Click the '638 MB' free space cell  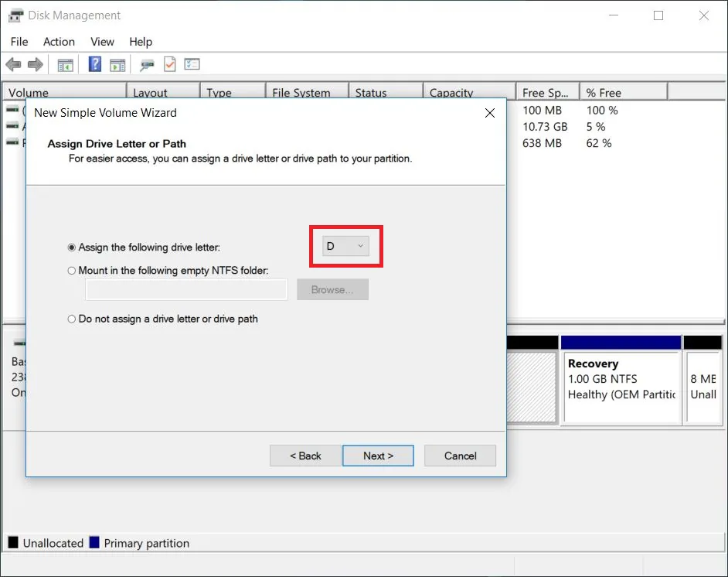(x=542, y=143)
